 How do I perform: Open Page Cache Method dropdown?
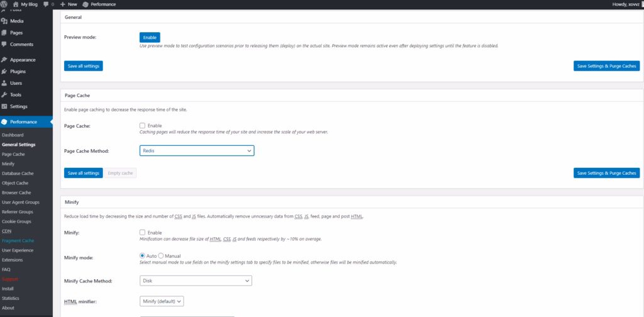[197, 151]
